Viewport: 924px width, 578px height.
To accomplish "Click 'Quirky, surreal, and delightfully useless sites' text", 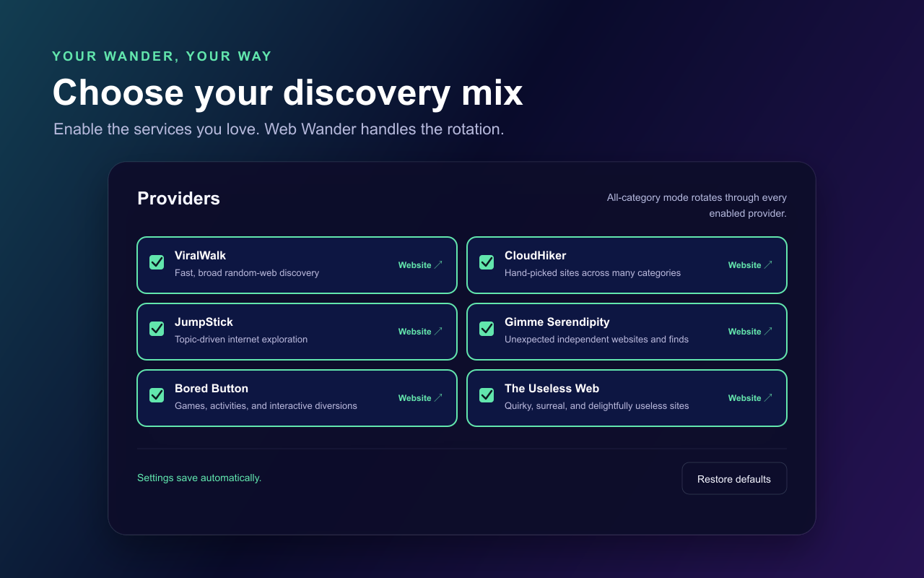I will 597,406.
